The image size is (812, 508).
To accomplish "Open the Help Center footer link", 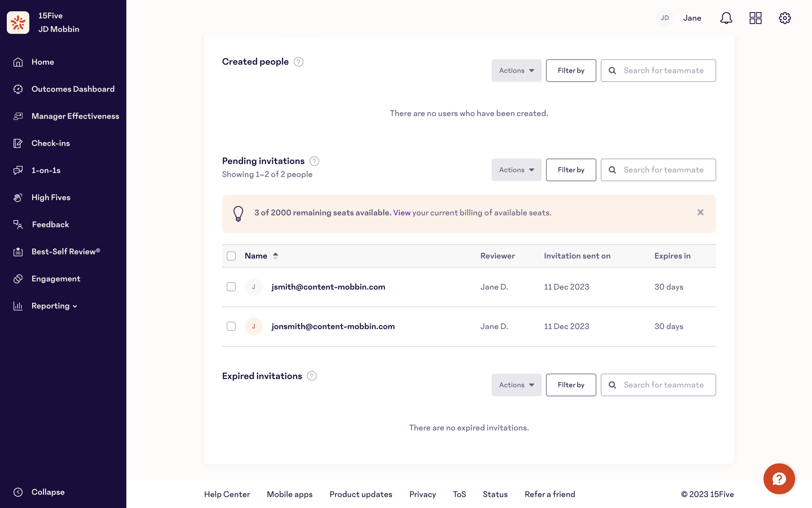I will [227, 494].
